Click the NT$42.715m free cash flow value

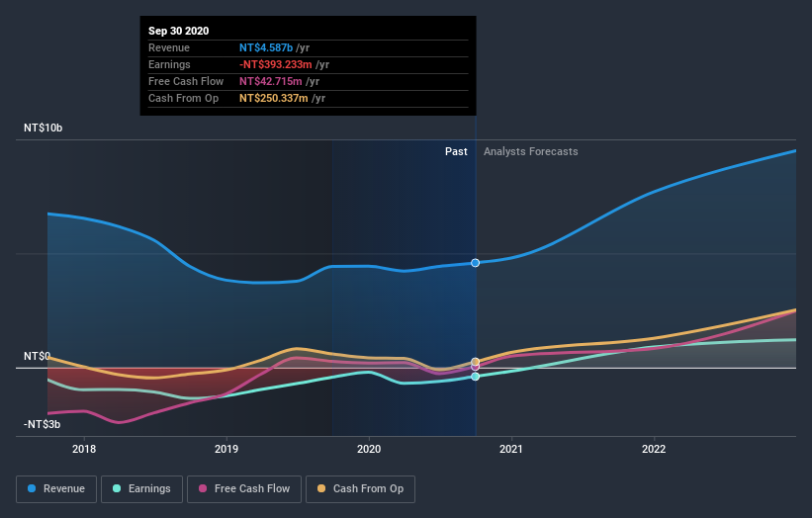[270, 81]
